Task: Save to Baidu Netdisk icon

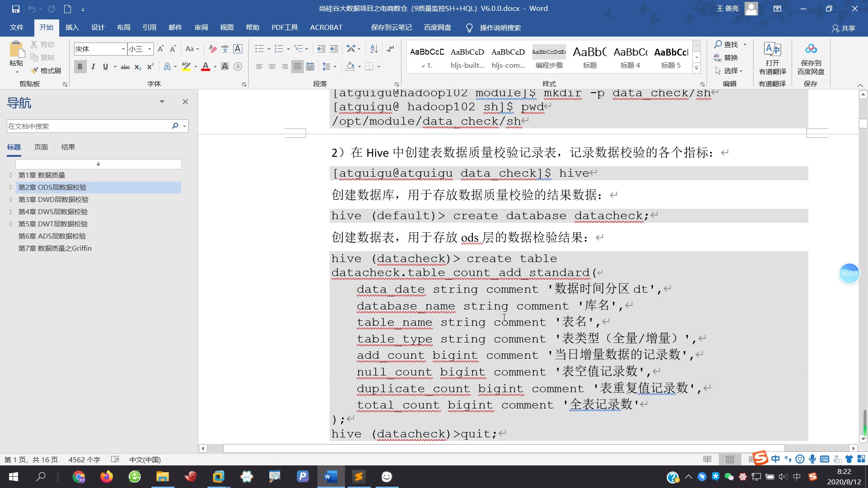Action: coord(811,58)
